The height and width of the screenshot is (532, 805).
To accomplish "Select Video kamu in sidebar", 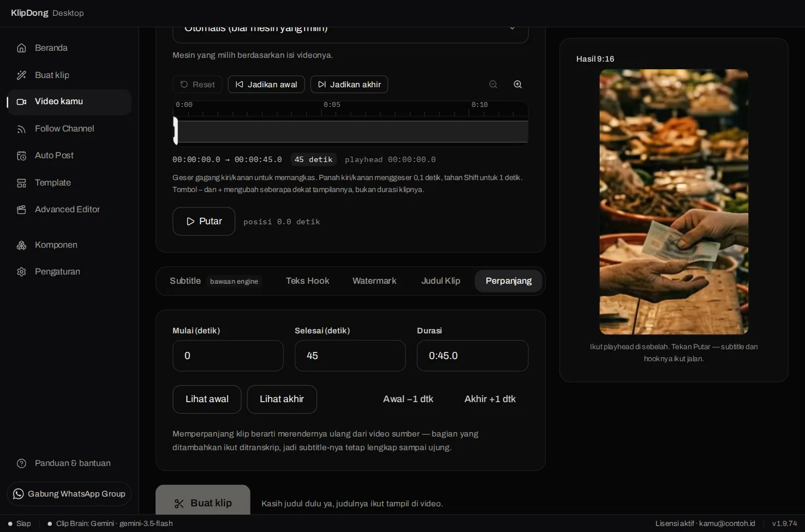I will point(69,102).
